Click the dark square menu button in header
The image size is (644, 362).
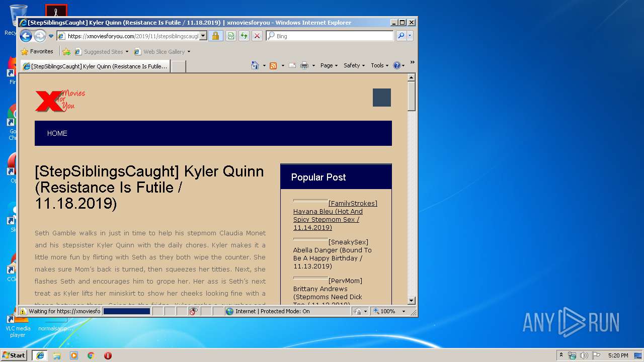(x=382, y=98)
